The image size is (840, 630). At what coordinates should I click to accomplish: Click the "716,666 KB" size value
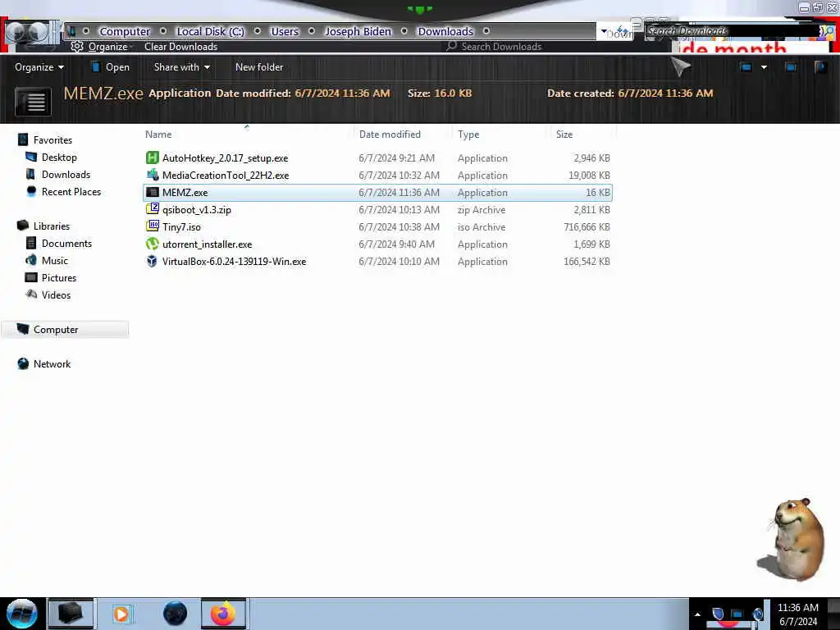pyautogui.click(x=587, y=226)
